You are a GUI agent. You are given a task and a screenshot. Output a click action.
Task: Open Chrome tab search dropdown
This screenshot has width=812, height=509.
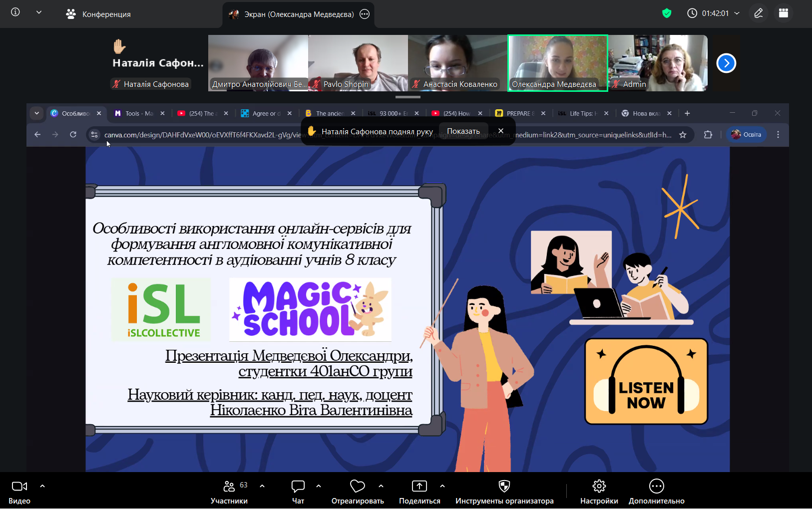(x=36, y=113)
